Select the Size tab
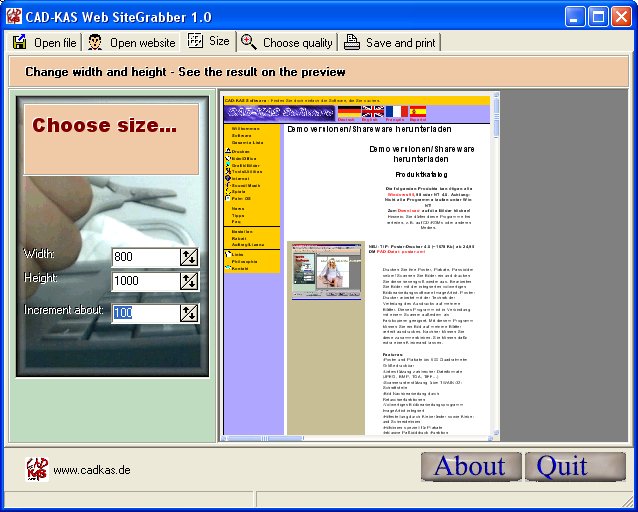Screen dimensions: 638x512 tap(208, 42)
